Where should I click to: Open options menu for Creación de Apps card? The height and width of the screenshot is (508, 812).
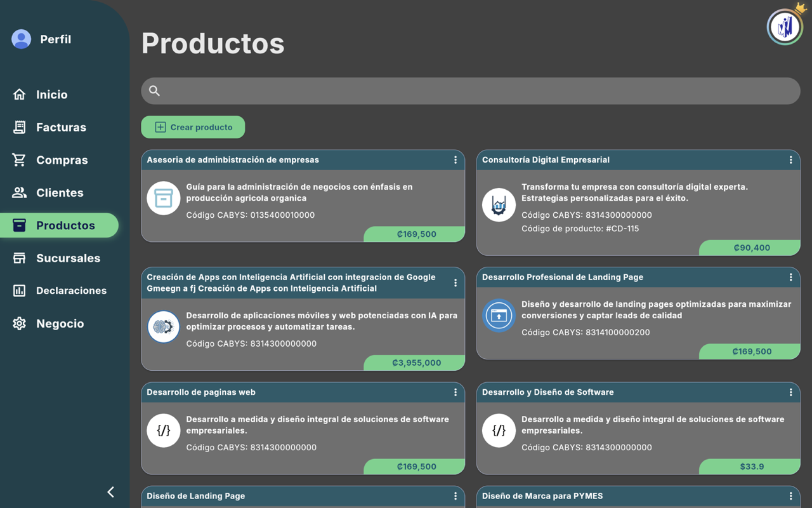[x=455, y=283]
